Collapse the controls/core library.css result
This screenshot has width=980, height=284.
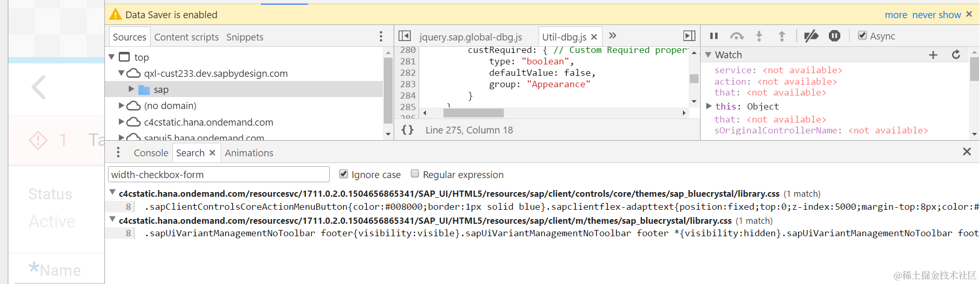pyautogui.click(x=112, y=192)
